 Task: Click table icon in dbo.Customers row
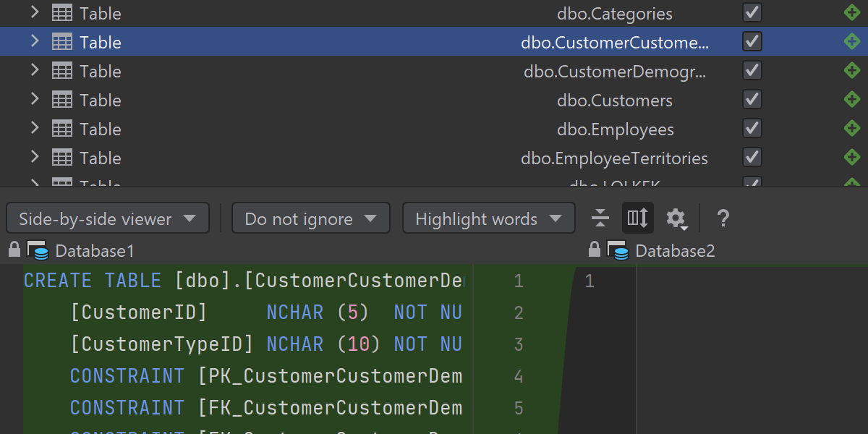click(x=62, y=100)
